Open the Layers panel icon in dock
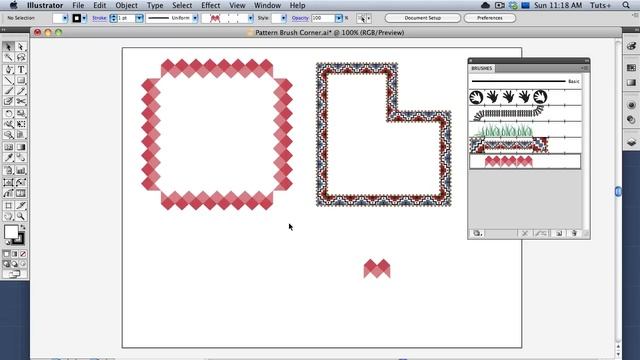The height and width of the screenshot is (360, 640). point(631,142)
